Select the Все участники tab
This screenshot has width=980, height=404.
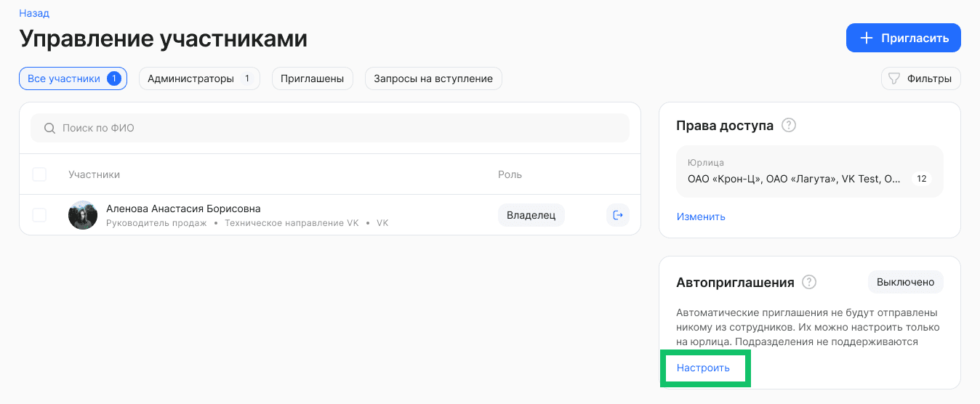[73, 78]
